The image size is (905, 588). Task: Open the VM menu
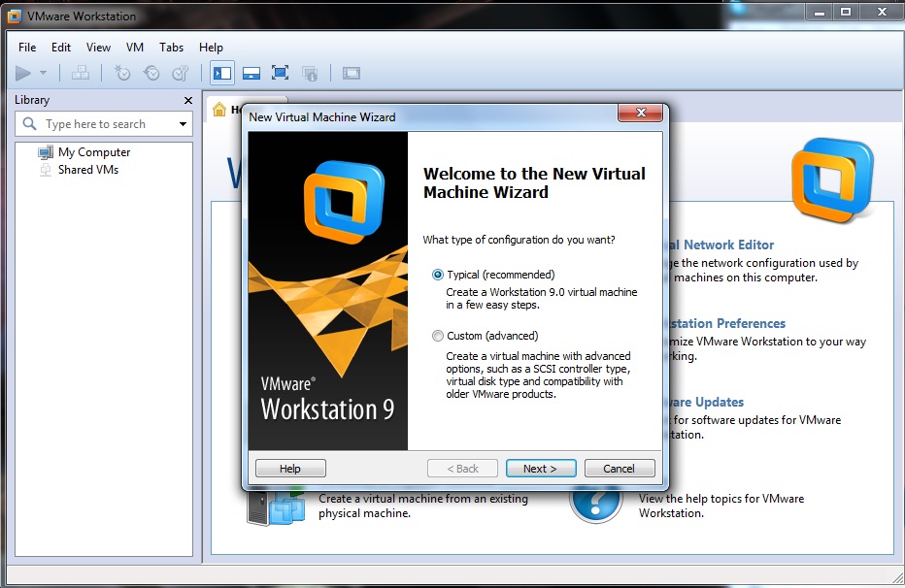coord(134,48)
